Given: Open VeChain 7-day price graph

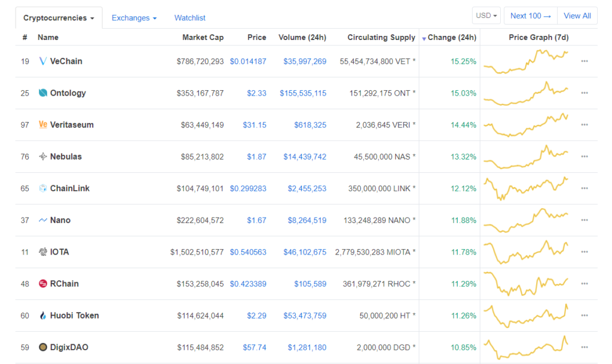Looking at the screenshot, I should [526, 61].
